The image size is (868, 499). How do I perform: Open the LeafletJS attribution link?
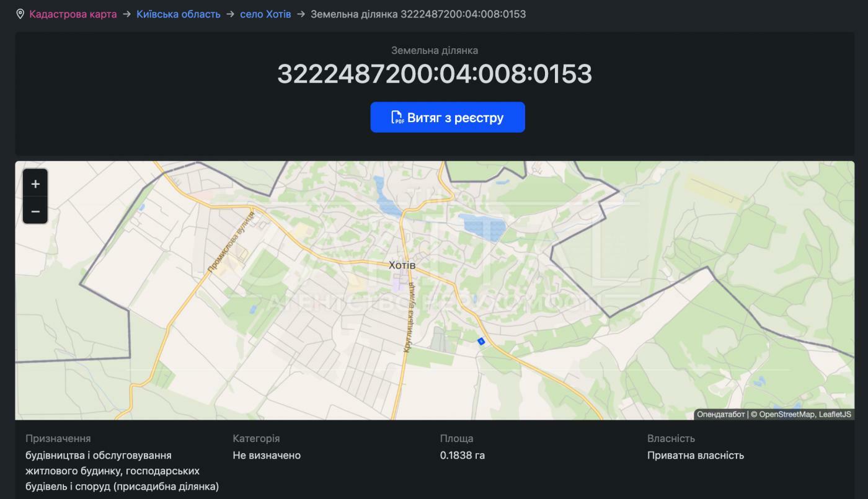pyautogui.click(x=835, y=414)
